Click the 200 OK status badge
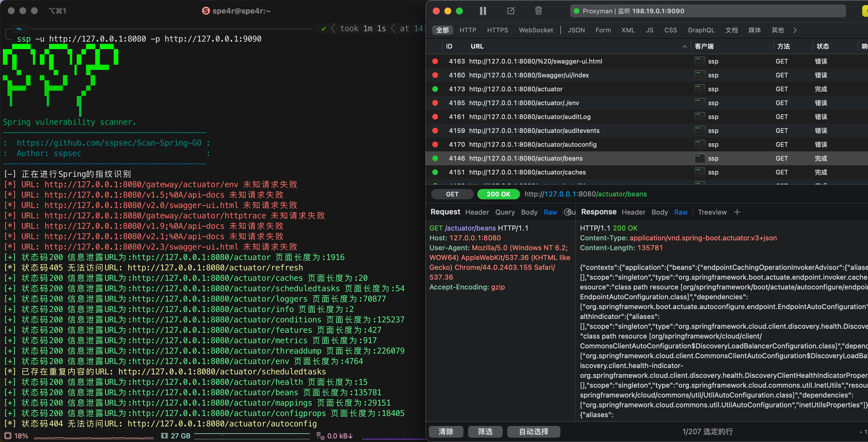This screenshot has height=442, width=868. tap(498, 194)
